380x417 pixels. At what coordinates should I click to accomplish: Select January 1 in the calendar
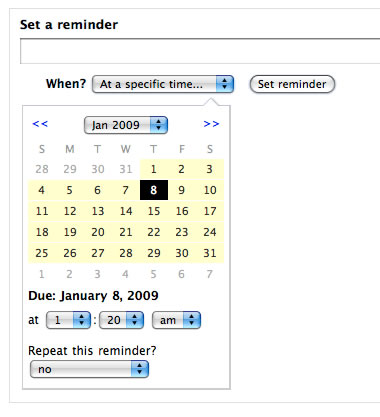[154, 169]
